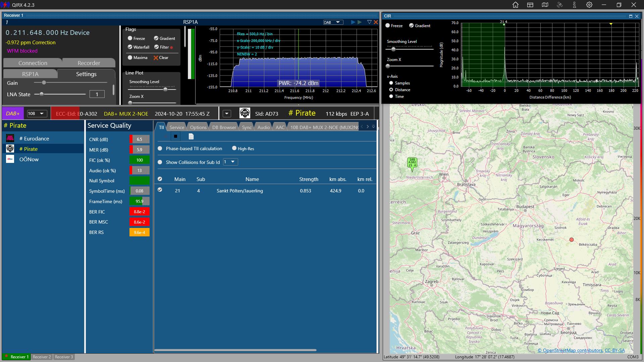Switch to the Audio tab
Image resolution: width=644 pixels, height=362 pixels.
264,127
